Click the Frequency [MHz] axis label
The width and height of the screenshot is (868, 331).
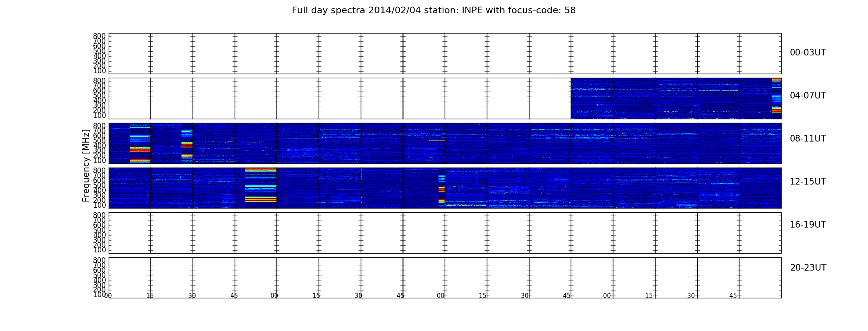(86, 165)
